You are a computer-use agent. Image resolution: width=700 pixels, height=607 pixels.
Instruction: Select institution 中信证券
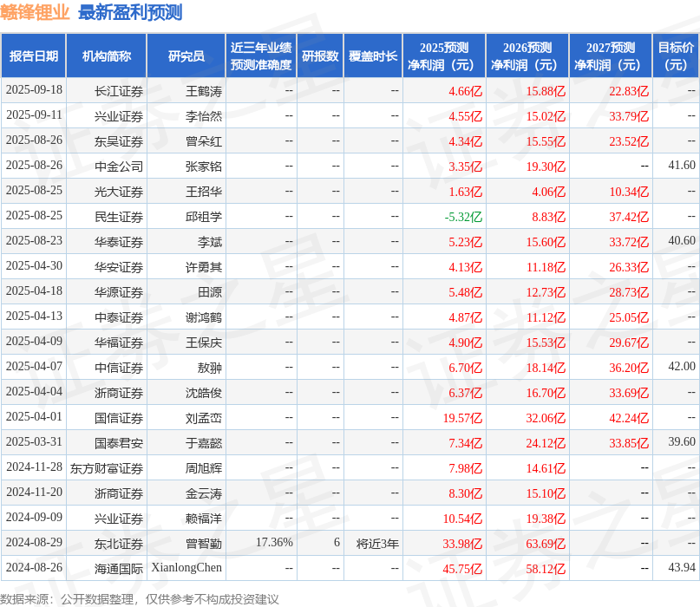(119, 368)
